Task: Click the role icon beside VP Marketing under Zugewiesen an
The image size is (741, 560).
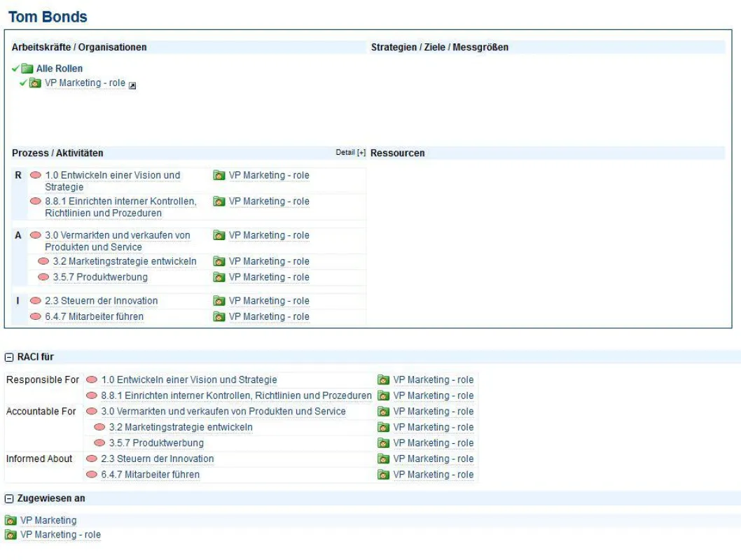Action: (x=11, y=520)
